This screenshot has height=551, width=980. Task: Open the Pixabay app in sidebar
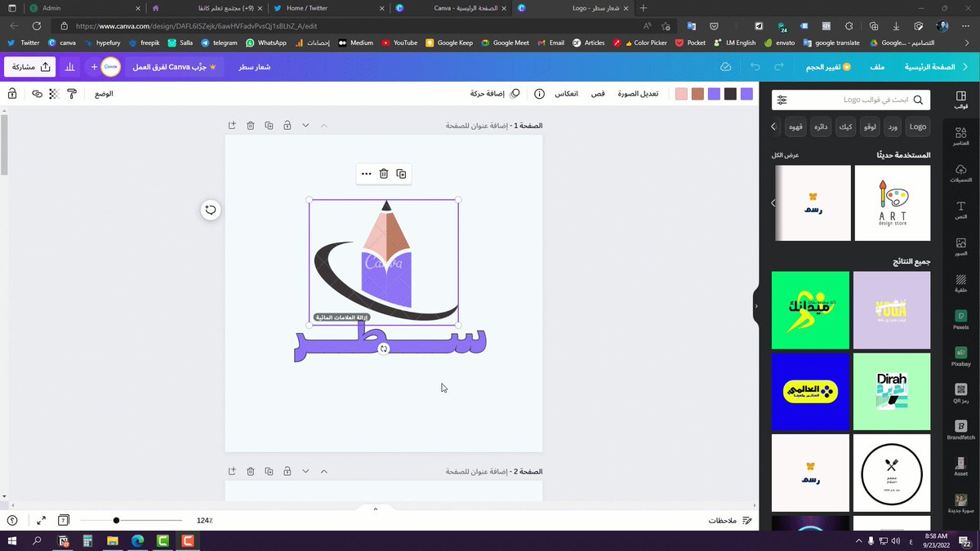click(x=960, y=357)
